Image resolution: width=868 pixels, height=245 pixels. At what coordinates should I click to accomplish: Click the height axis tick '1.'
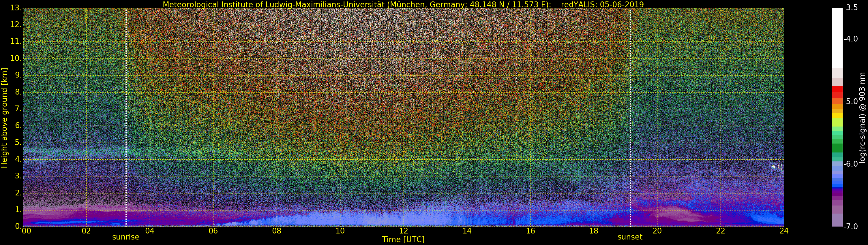tap(18, 210)
